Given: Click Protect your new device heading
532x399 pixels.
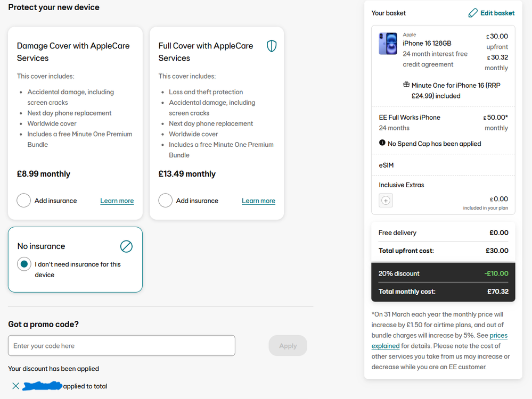Looking at the screenshot, I should 54,7.
